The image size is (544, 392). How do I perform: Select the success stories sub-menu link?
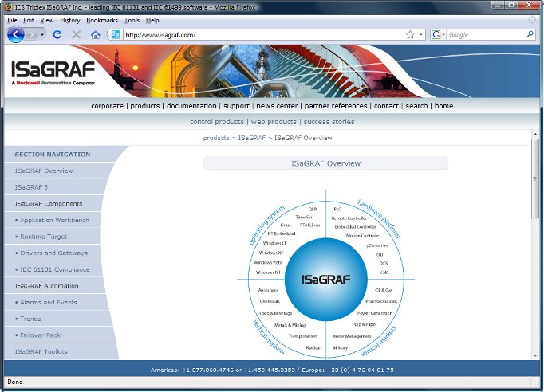(329, 122)
